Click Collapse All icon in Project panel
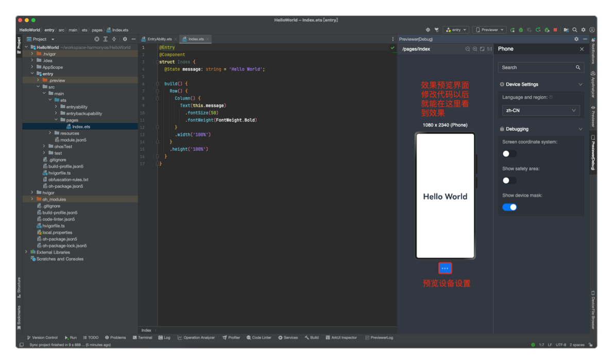The height and width of the screenshot is (364, 613). point(114,39)
